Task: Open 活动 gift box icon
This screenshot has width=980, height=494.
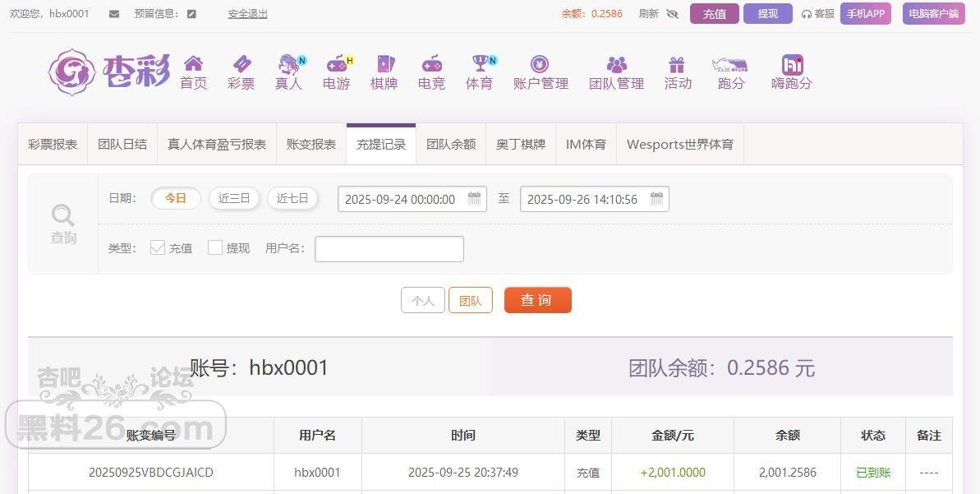Action: 677,64
